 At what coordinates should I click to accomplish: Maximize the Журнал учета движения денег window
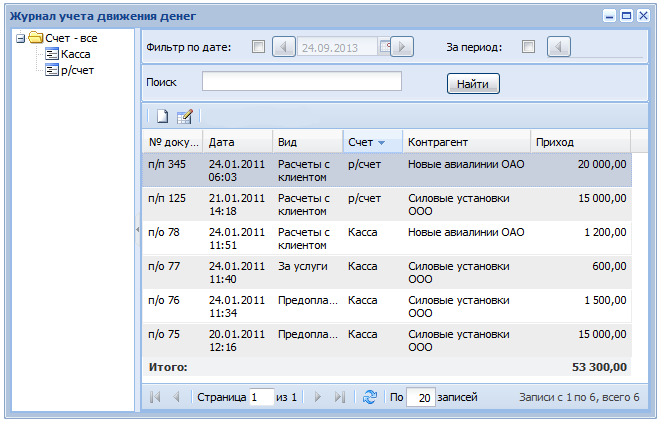click(x=626, y=16)
